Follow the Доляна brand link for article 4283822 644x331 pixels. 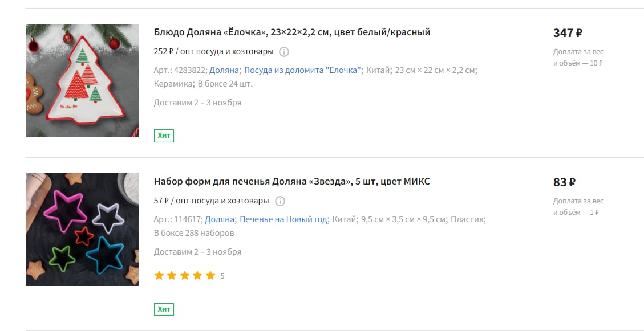pyautogui.click(x=224, y=70)
